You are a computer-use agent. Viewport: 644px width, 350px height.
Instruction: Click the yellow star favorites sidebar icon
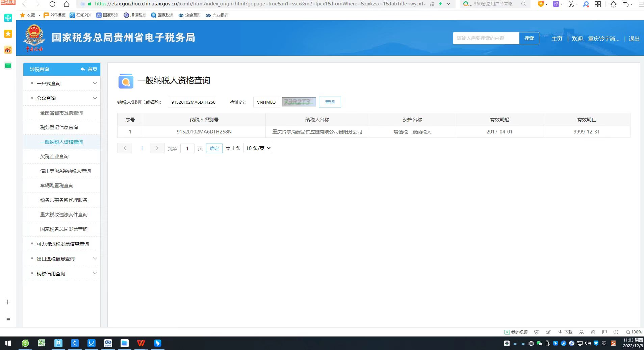pos(8,34)
